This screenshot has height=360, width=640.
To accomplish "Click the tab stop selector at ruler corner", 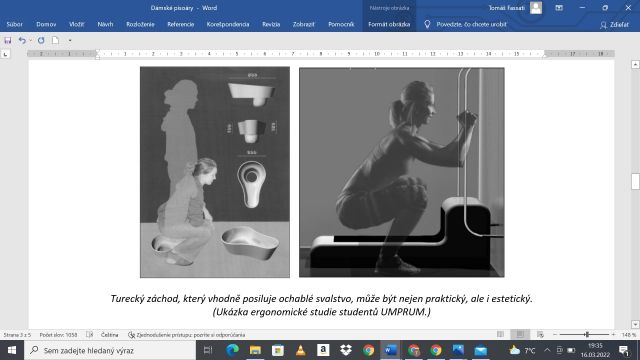I will pos(5,53).
